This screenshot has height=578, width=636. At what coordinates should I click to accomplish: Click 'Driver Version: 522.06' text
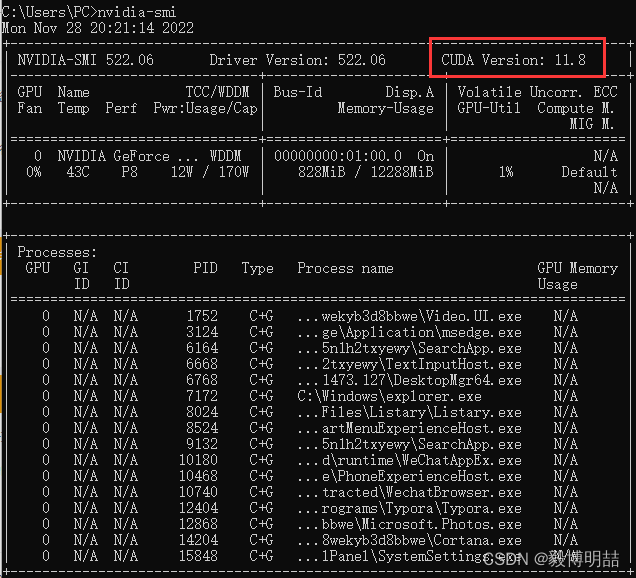coord(297,60)
